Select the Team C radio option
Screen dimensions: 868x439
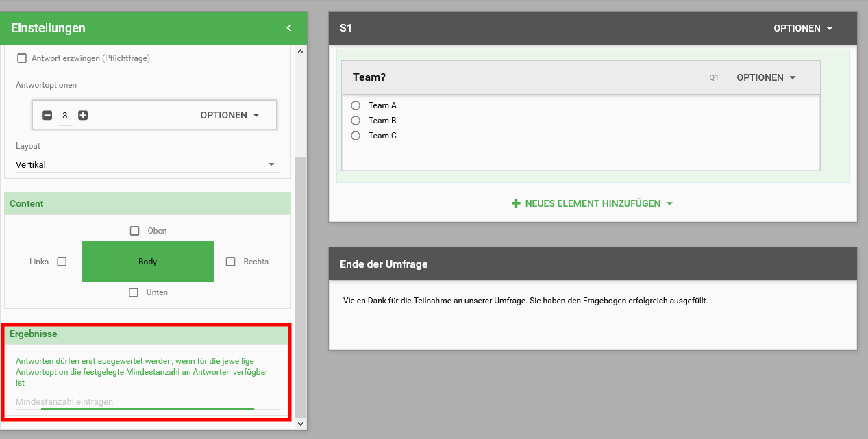[x=356, y=136]
